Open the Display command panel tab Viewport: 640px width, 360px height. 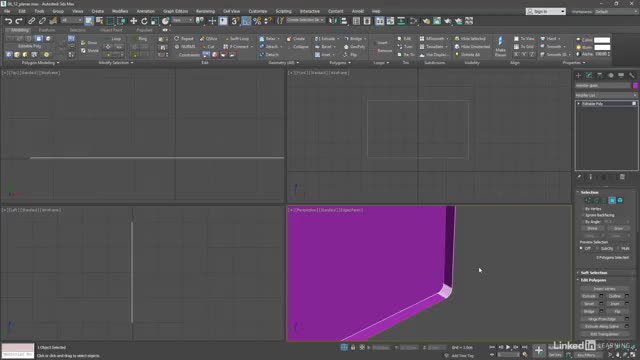pyautogui.click(x=621, y=75)
